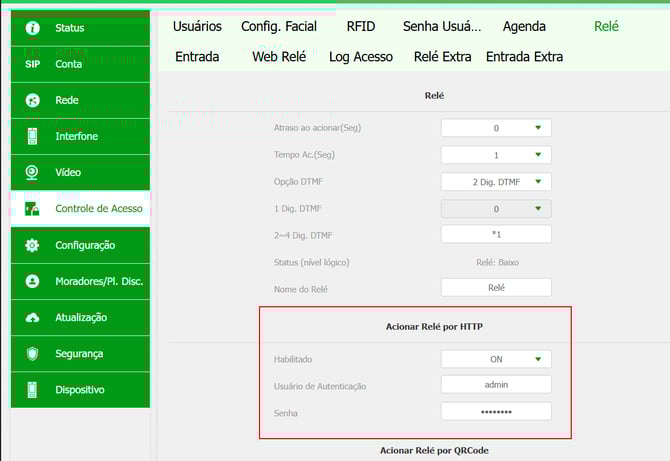This screenshot has height=461, width=670.
Task: Expand the Atraso ao acionar dropdown
Action: [x=496, y=128]
